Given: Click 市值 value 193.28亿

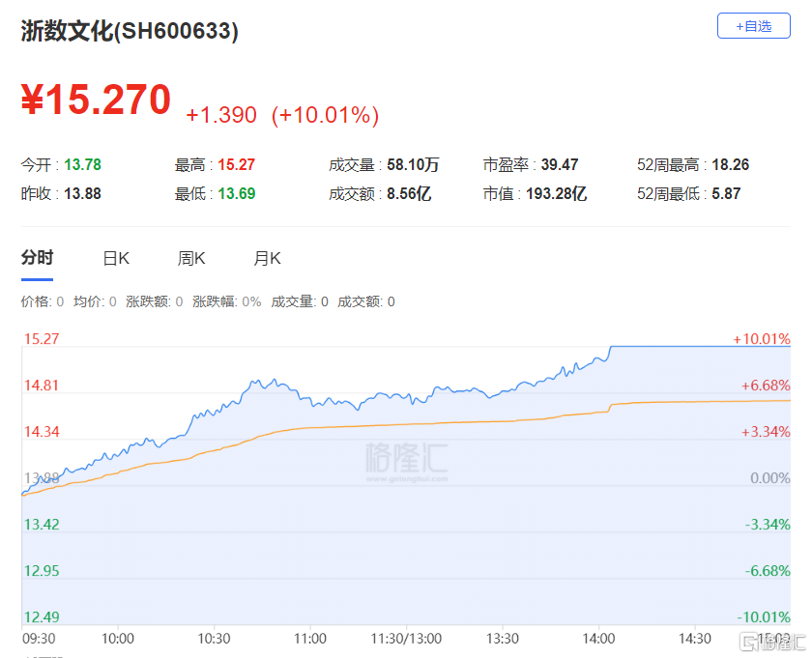Looking at the screenshot, I should [556, 193].
